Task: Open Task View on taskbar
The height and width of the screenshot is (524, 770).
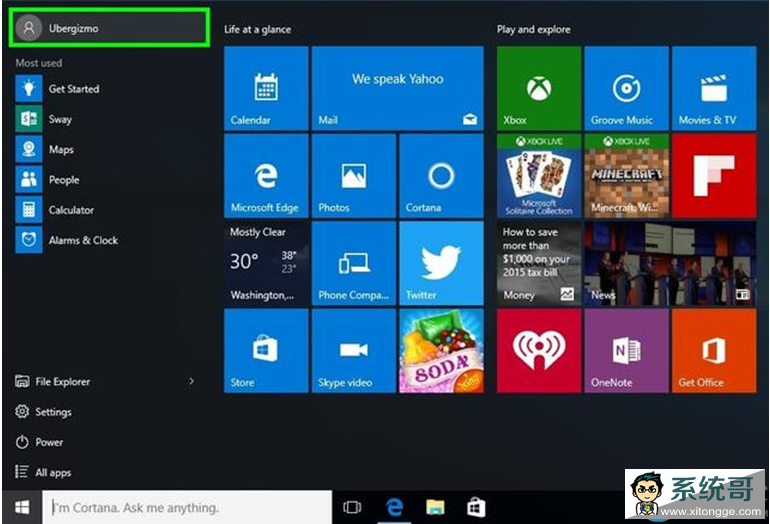Action: [352, 507]
